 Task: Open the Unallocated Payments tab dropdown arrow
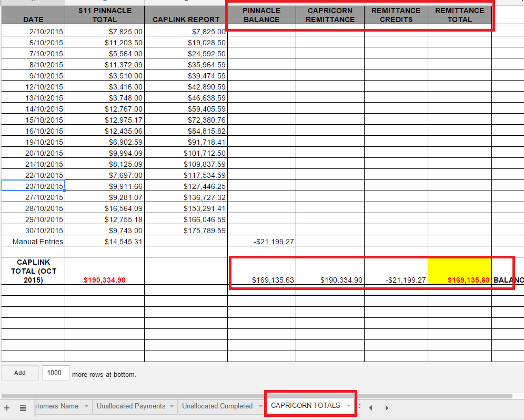pyautogui.click(x=171, y=406)
